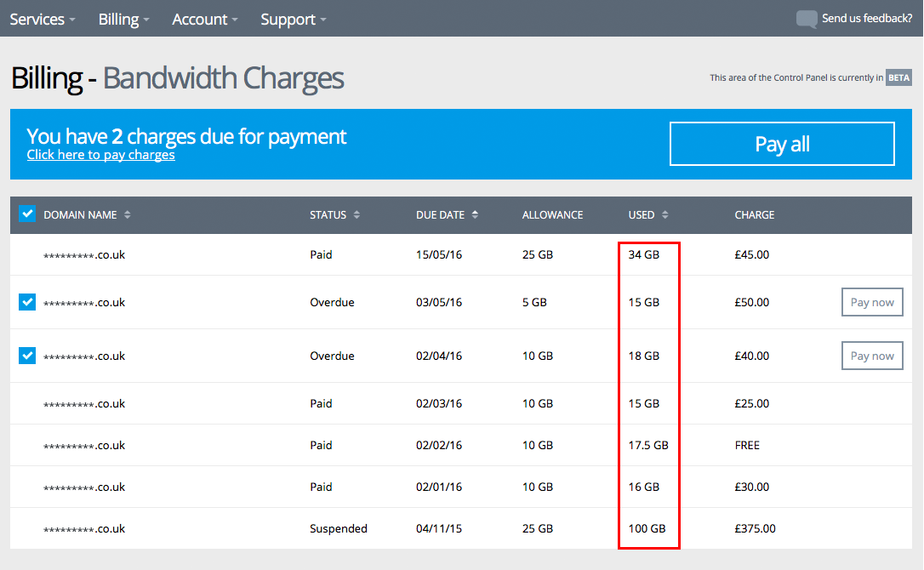This screenshot has height=570, width=924.
Task: Click the due date 02/02/16
Action: (439, 446)
